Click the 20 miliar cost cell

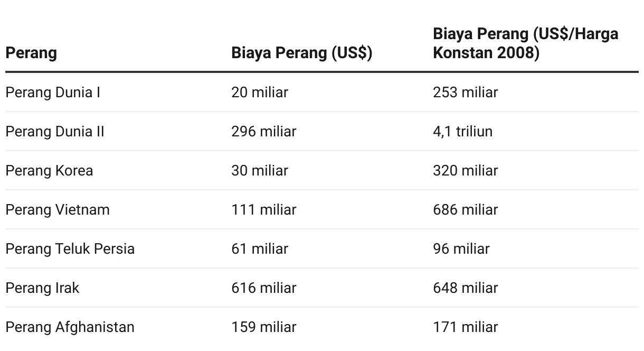pos(260,93)
